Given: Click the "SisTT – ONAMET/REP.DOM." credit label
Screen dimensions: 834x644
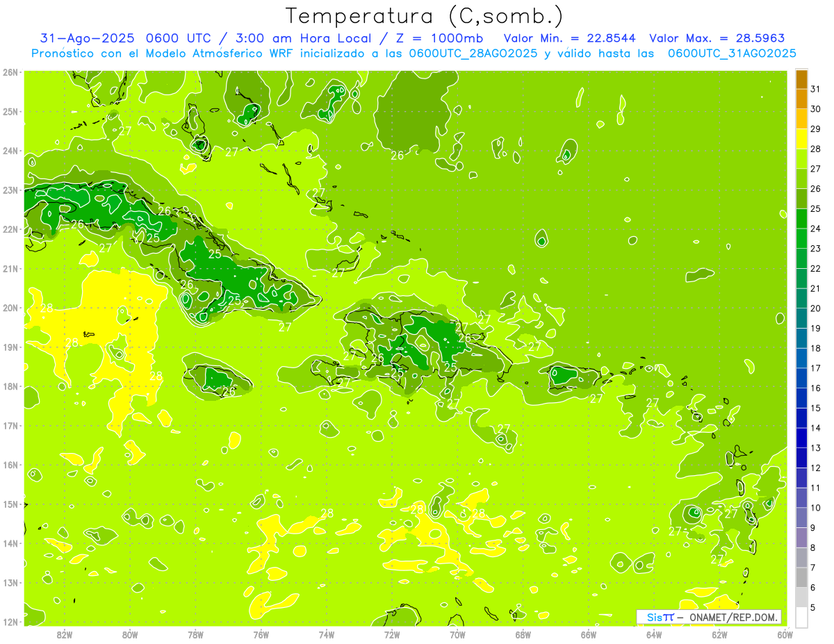Looking at the screenshot, I should (x=709, y=617).
